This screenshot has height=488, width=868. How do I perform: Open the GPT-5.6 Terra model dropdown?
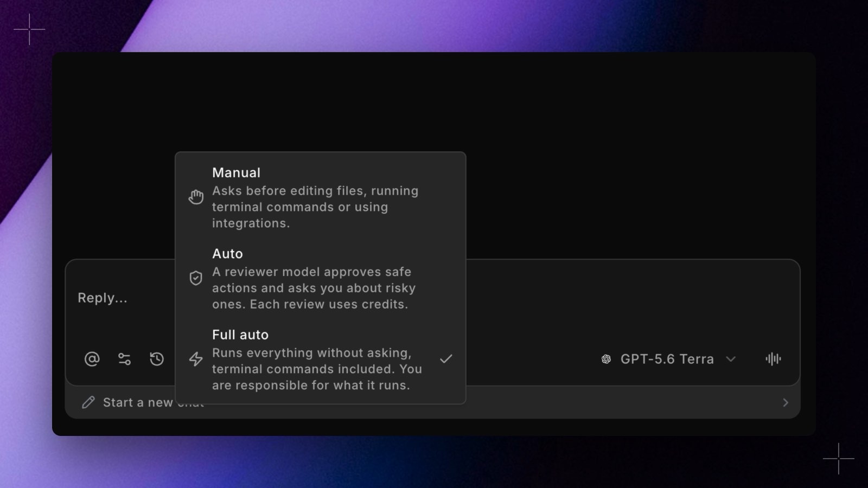click(668, 359)
